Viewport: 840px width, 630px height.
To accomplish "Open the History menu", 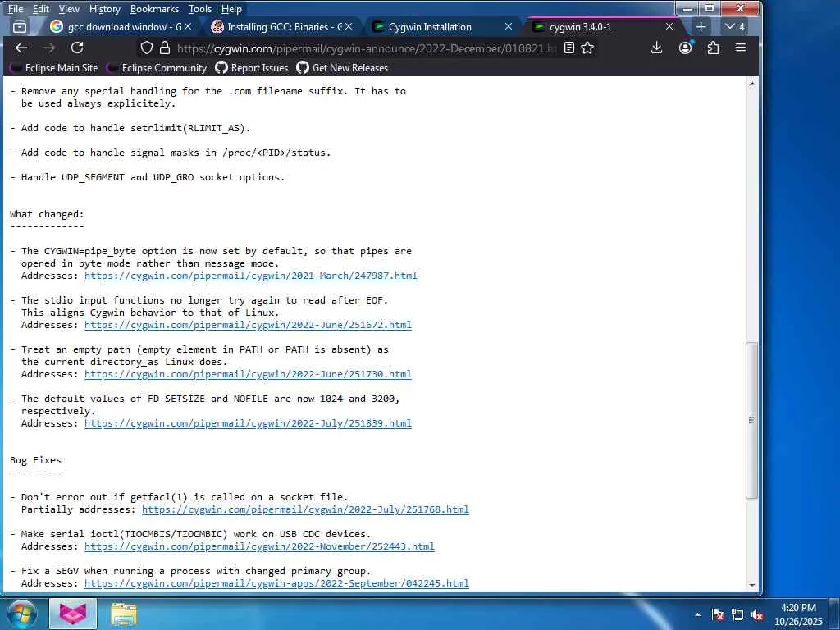I will [x=104, y=9].
